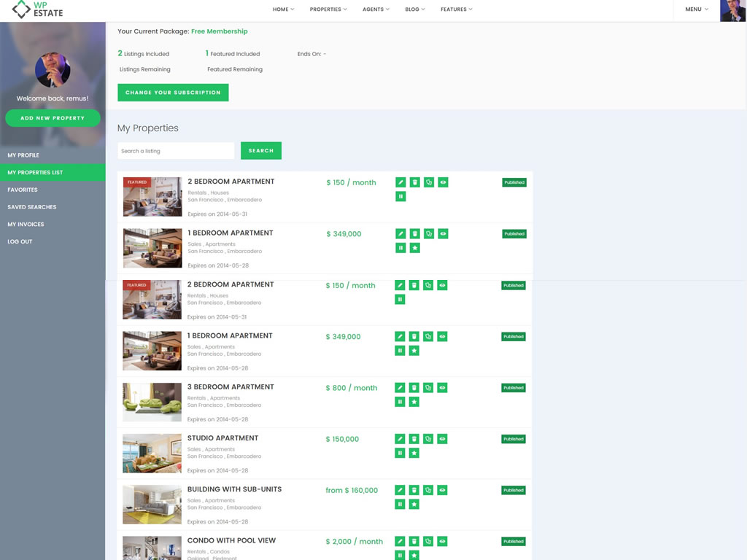Click the star icon for Studio Apartment
This screenshot has height=560, width=747.
coord(414,453)
